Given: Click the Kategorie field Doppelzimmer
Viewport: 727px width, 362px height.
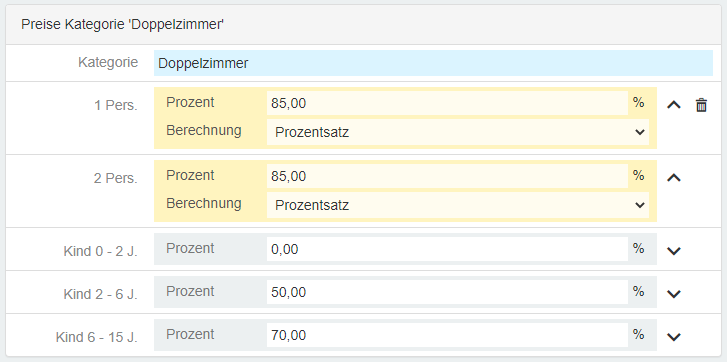Looking at the screenshot, I should point(433,63).
